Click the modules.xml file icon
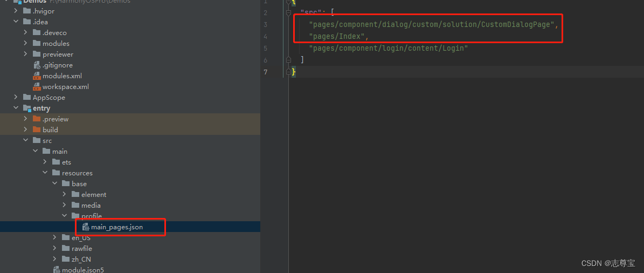 pyautogui.click(x=37, y=76)
